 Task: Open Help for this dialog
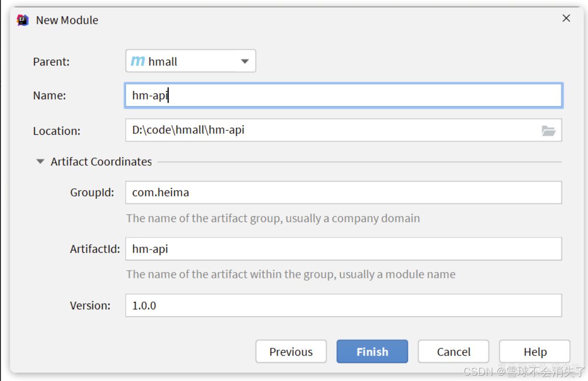[x=535, y=352]
